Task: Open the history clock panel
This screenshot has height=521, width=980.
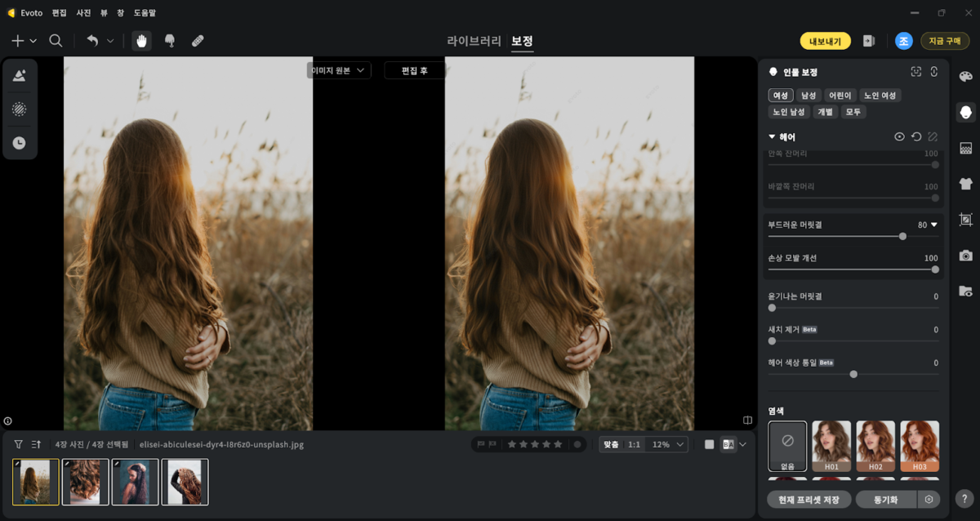Action: tap(19, 143)
